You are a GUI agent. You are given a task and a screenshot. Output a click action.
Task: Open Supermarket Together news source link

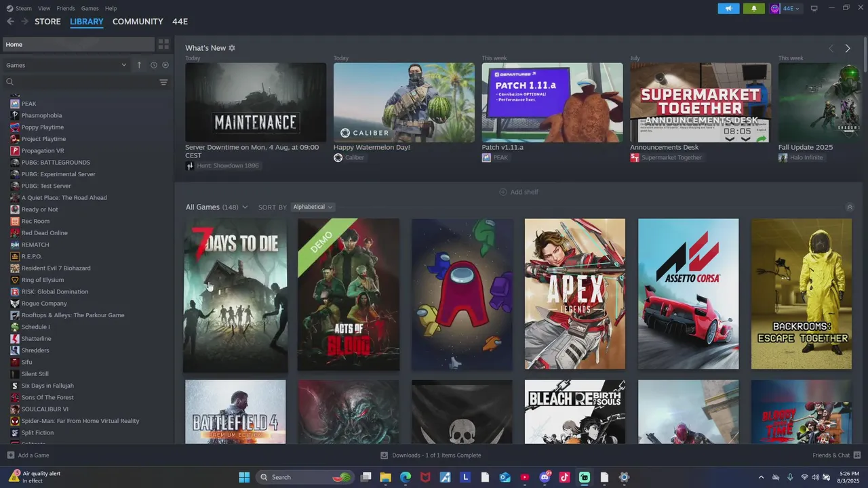[671, 157]
